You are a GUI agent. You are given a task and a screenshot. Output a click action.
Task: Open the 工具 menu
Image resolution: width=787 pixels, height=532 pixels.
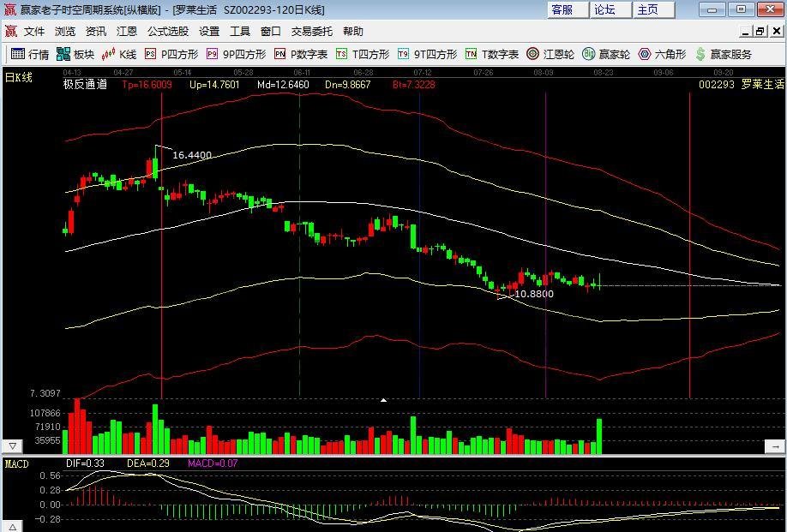click(240, 32)
